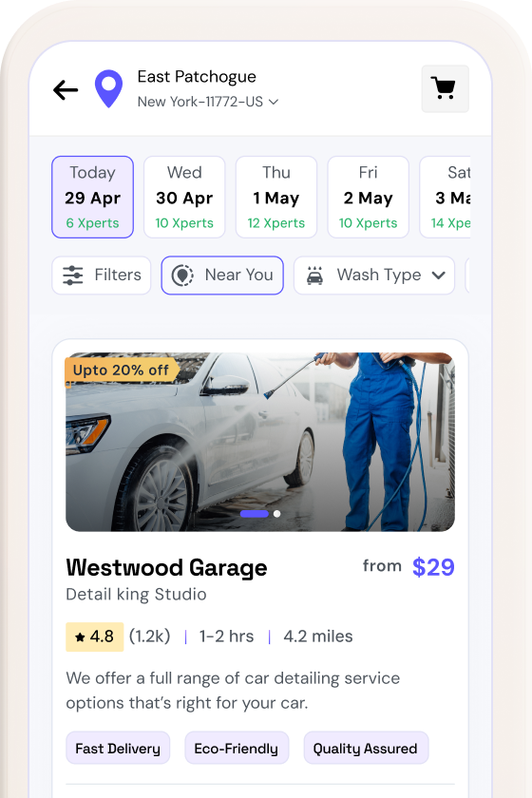Click the star rating badge 4.8
Viewport: 532px width, 798px height.
tap(95, 636)
